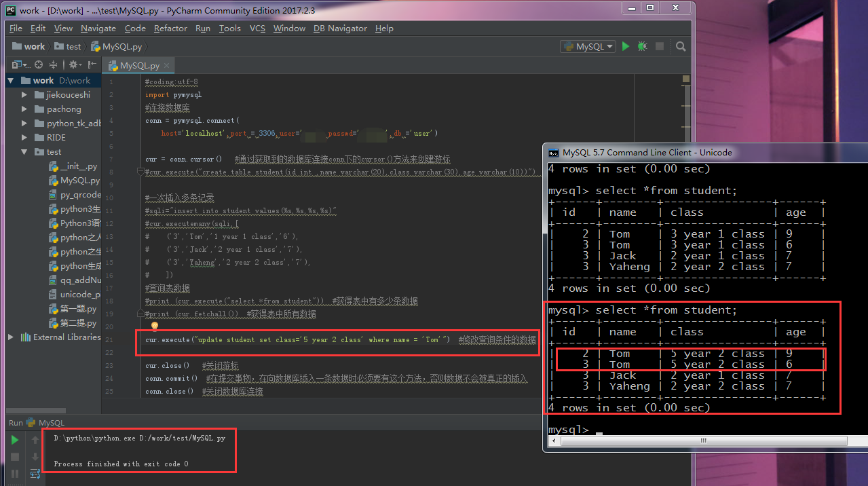Open the Refactor menu
Viewport: 868px width, 486px height.
click(x=170, y=29)
